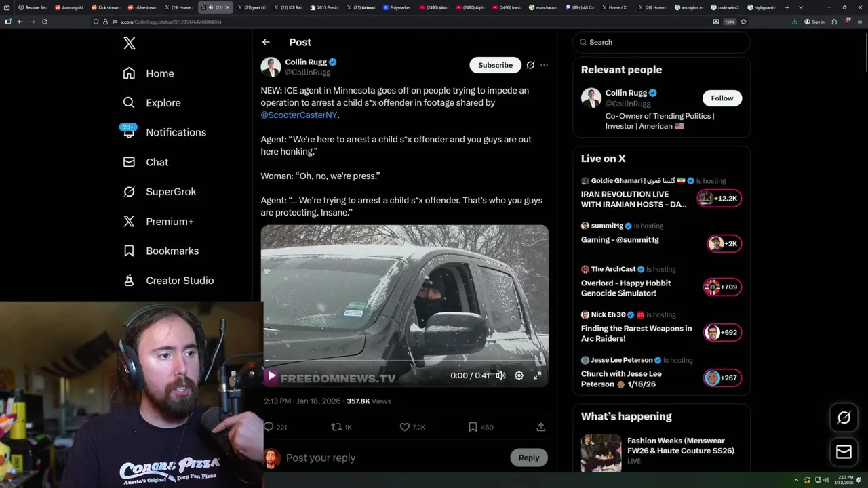
Task: Click the X logo in sidebar
Action: click(x=130, y=43)
